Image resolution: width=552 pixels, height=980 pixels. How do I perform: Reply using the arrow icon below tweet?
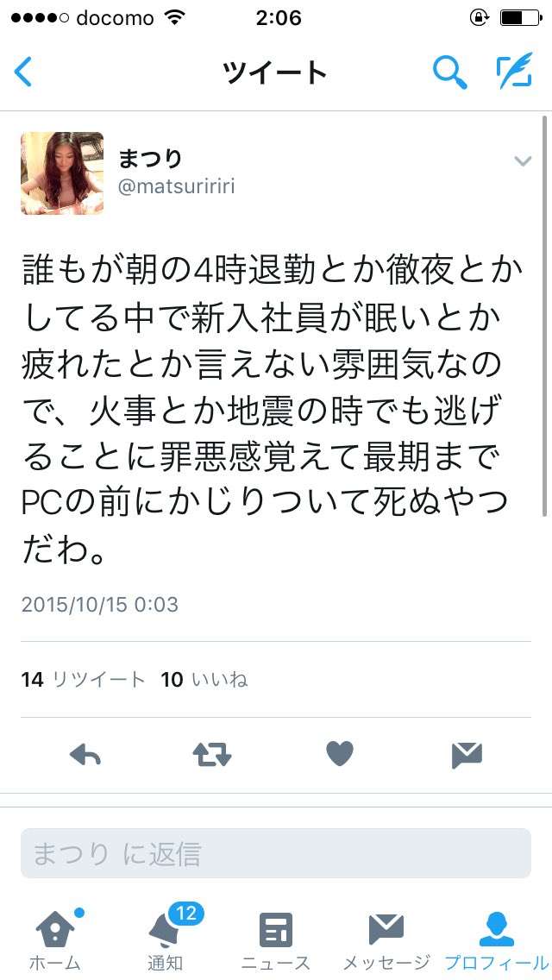pyautogui.click(x=85, y=755)
